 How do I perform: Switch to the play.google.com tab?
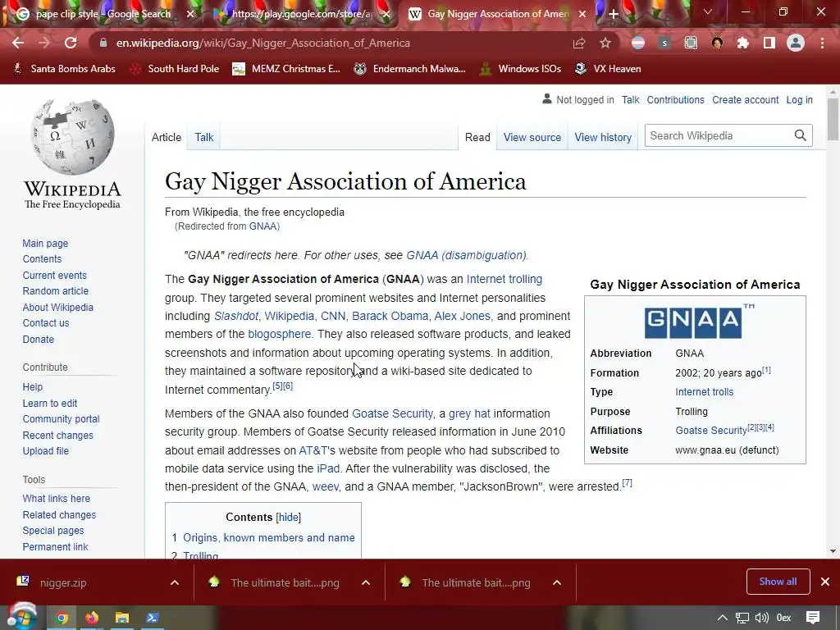coord(302,14)
